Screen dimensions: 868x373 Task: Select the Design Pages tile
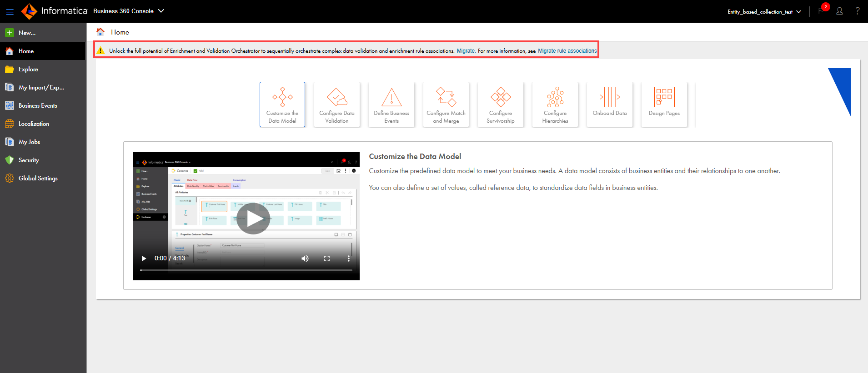(664, 104)
